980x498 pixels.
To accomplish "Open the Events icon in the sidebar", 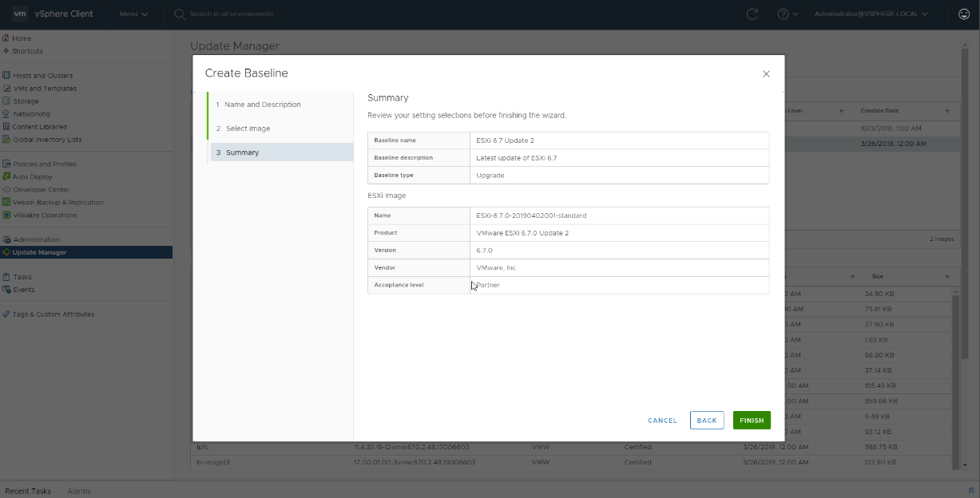I will pyautogui.click(x=6, y=290).
